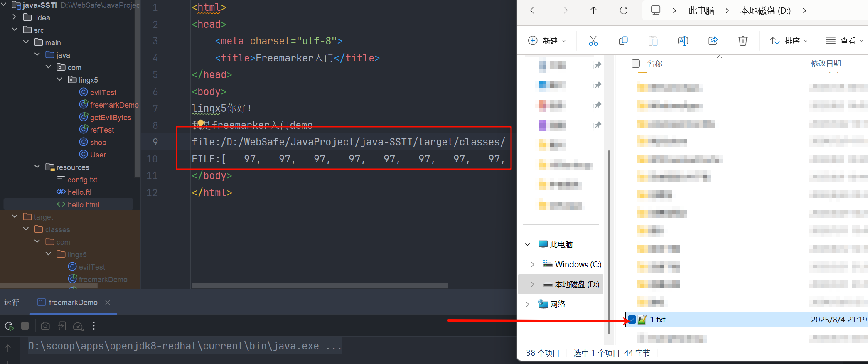Collapse the src folder
This screenshot has width=868, height=364.
pyautogui.click(x=15, y=30)
